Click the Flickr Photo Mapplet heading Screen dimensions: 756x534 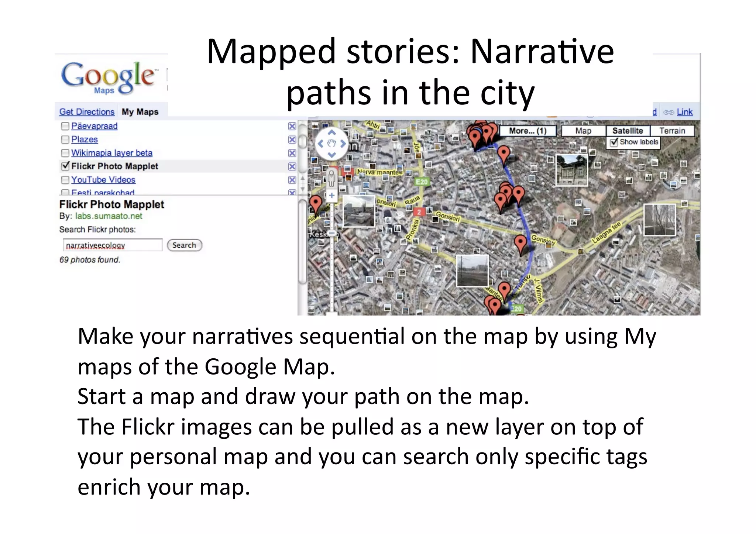point(111,204)
